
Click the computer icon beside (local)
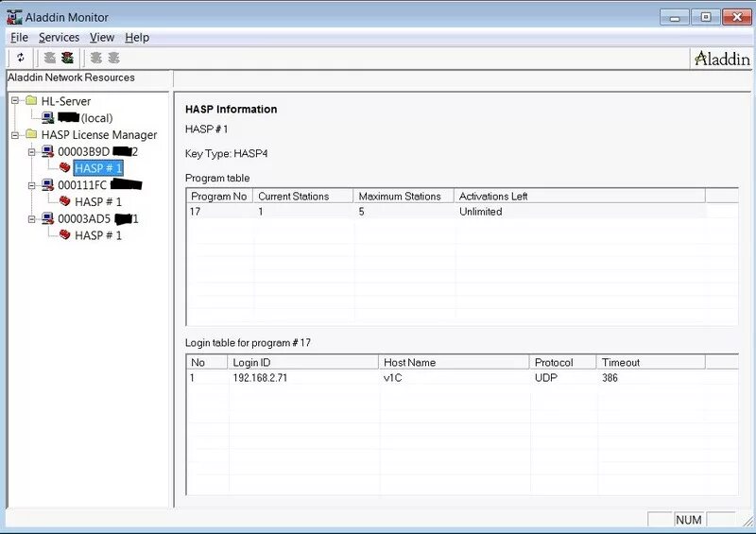coord(48,117)
